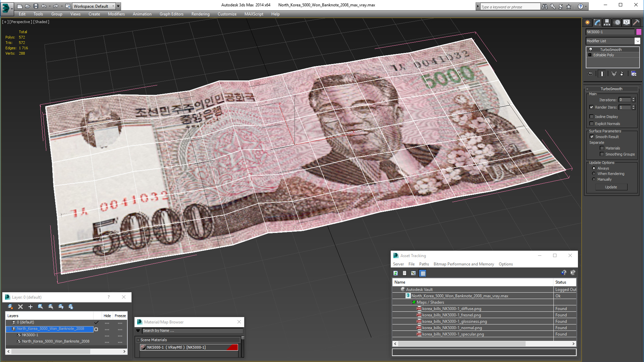Click Open File folder icon in quick toolbar
The width and height of the screenshot is (644, 362).
pyautogui.click(x=28, y=6)
